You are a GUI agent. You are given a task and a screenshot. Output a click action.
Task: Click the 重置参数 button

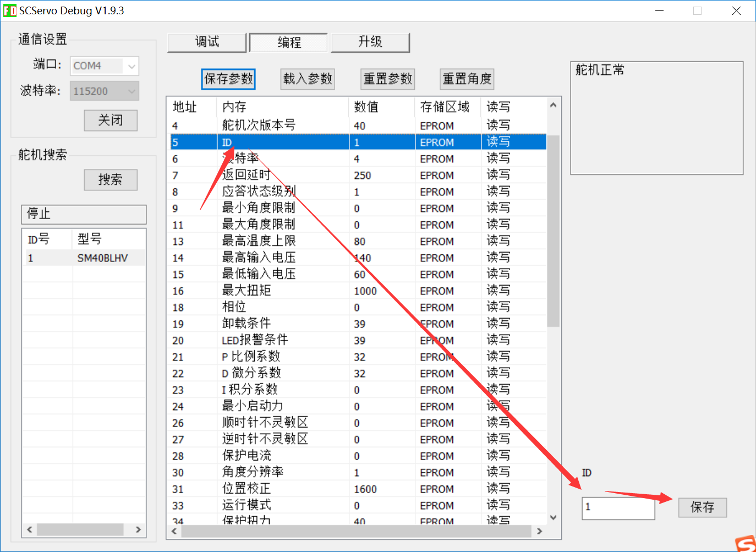point(388,79)
